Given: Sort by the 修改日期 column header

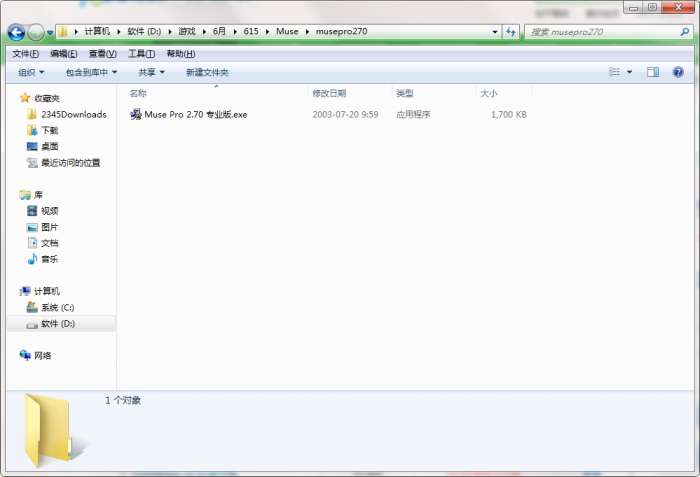Looking at the screenshot, I should (329, 93).
